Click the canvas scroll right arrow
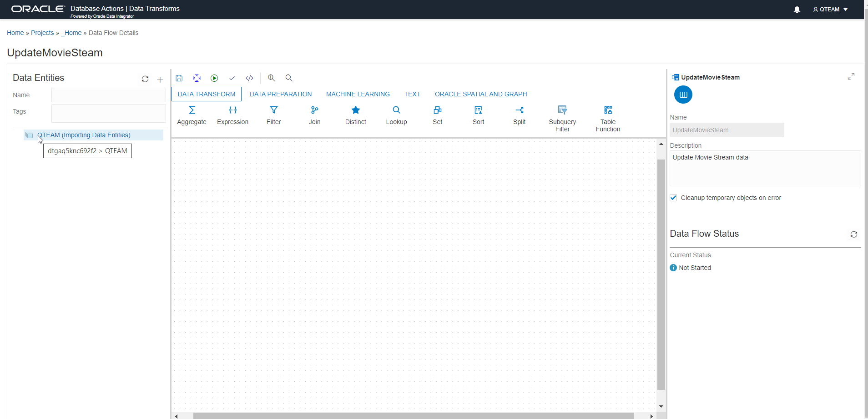Viewport: 868px width, 419px height. 651,416
